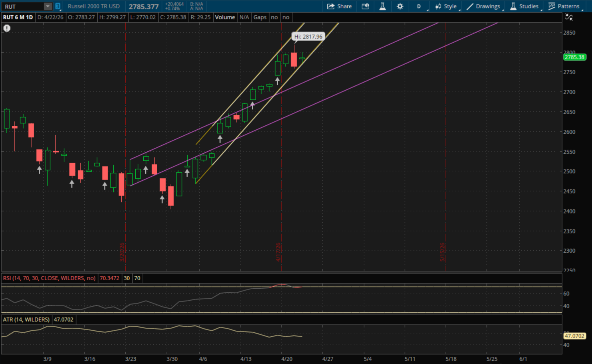Open the Patterns menu
Viewport: 592px width, 364px height.
tap(564, 6)
